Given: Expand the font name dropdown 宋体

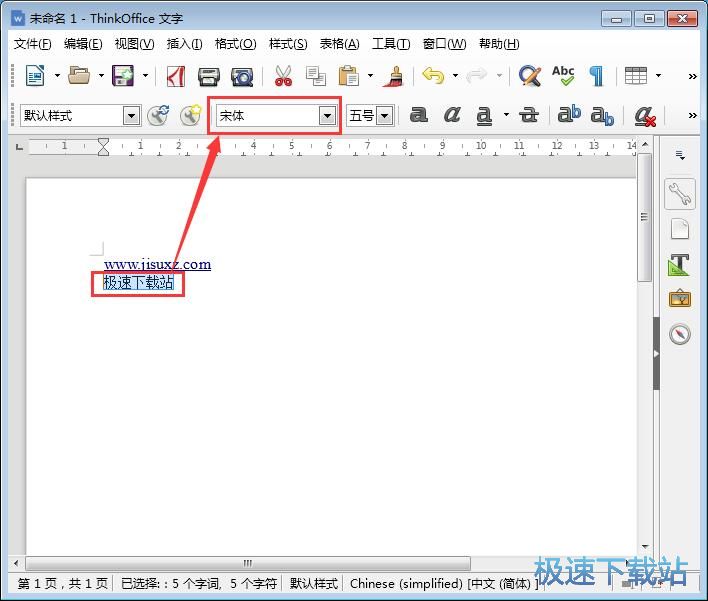Looking at the screenshot, I should pyautogui.click(x=326, y=116).
